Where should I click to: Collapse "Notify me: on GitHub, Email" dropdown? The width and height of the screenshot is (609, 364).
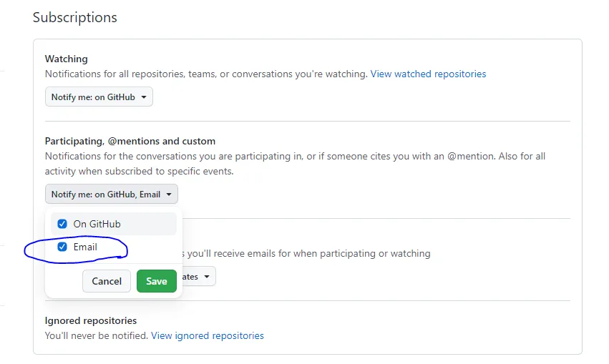[111, 194]
